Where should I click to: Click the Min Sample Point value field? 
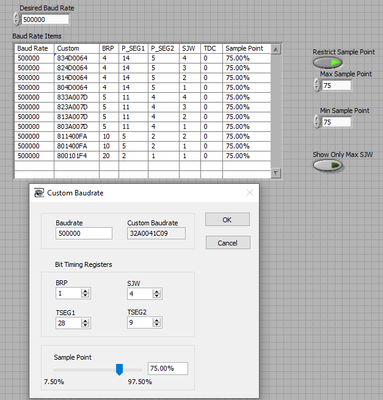[x=336, y=122]
